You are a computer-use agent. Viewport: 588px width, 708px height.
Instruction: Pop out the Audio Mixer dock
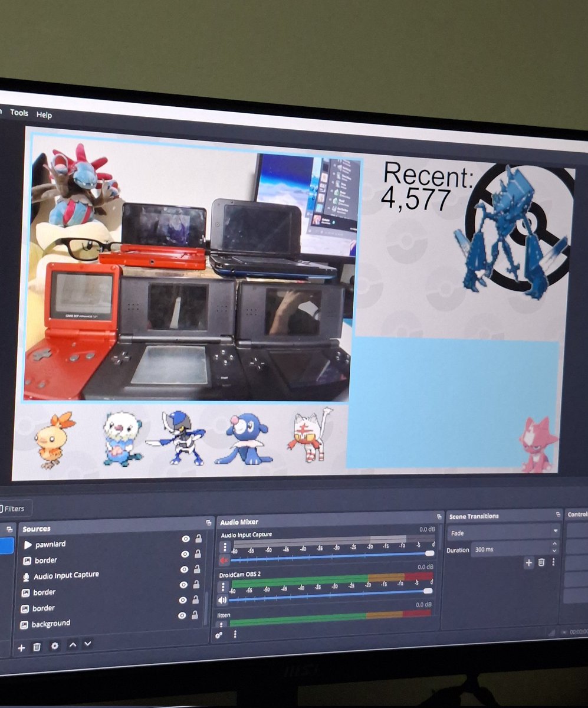coord(439,516)
